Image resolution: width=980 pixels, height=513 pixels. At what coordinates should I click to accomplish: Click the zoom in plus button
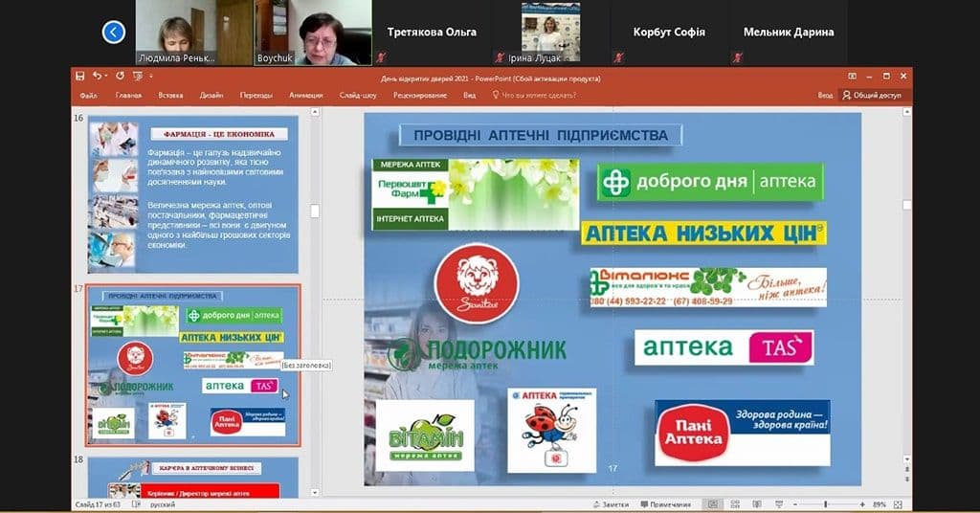click(862, 504)
